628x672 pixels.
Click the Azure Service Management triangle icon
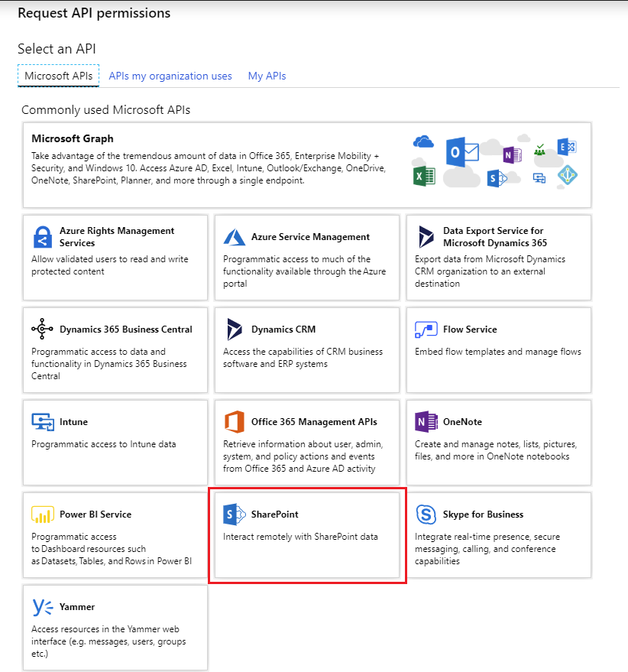(235, 237)
